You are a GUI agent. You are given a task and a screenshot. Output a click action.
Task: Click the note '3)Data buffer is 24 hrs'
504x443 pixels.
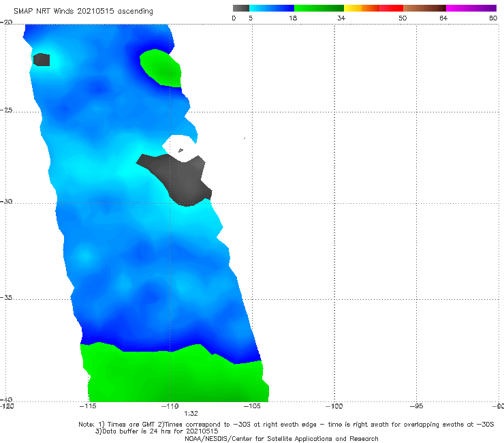click(157, 431)
